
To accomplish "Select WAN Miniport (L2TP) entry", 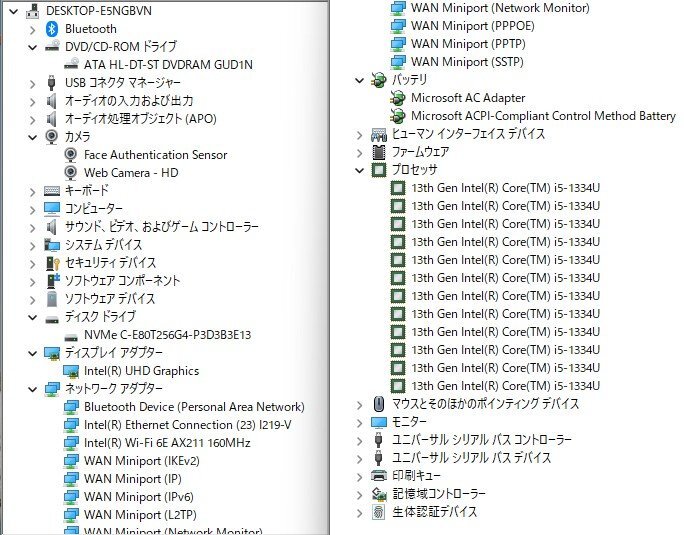I will (140, 514).
